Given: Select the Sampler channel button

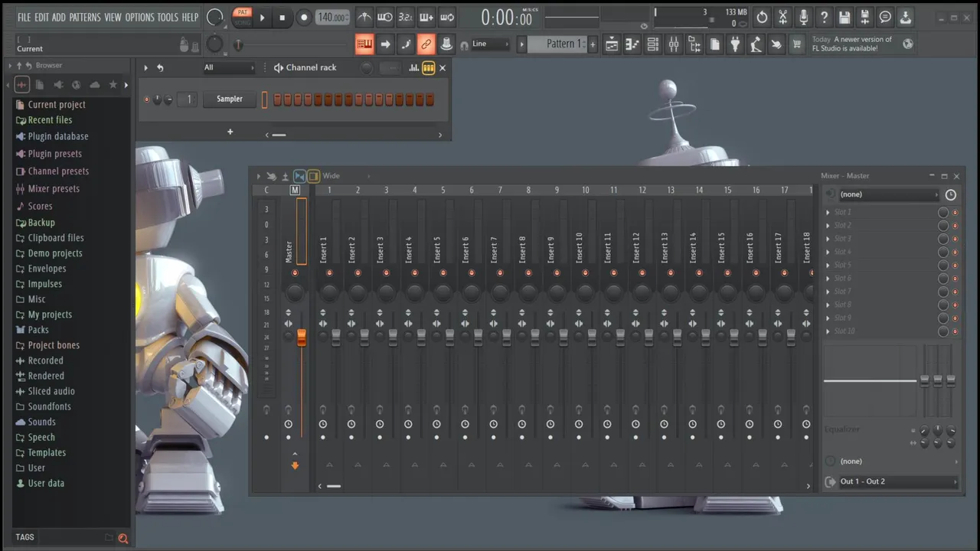Looking at the screenshot, I should tap(229, 99).
